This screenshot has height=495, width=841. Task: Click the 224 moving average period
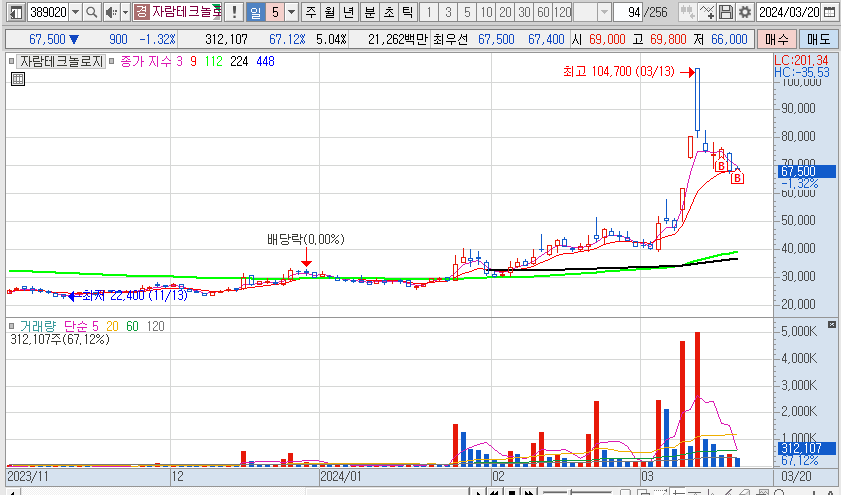pos(239,62)
